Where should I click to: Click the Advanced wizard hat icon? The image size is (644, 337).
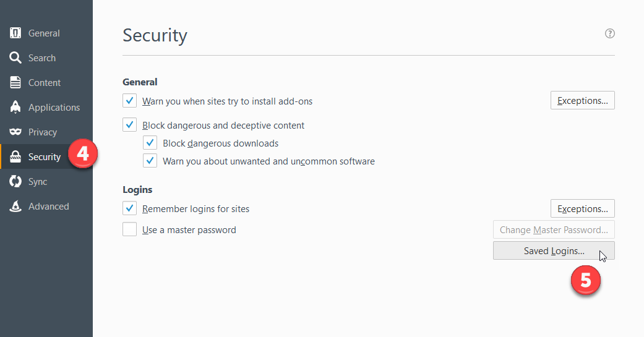[x=15, y=206]
